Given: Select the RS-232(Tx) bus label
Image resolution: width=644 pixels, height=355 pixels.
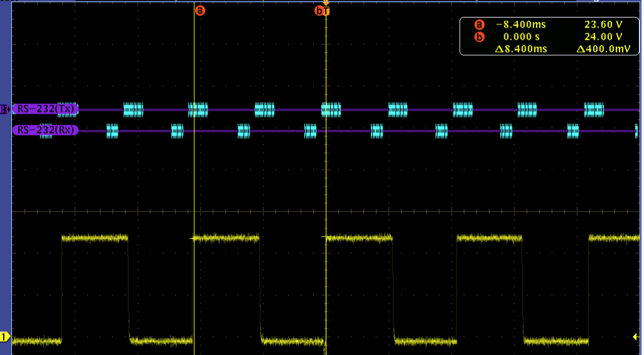Looking at the screenshot, I should [45, 110].
